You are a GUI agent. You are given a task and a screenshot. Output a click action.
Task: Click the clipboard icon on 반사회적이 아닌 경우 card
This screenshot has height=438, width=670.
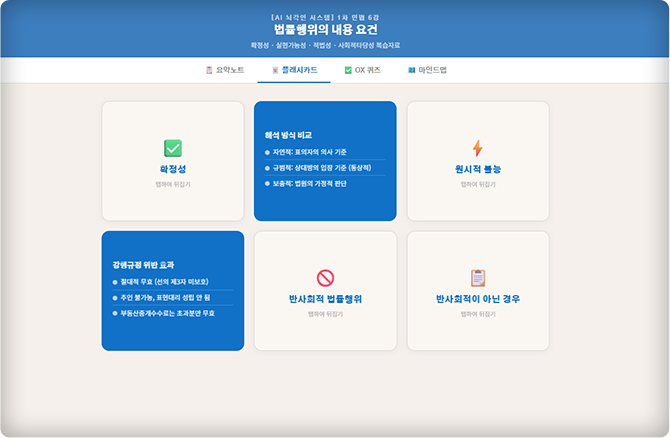click(478, 278)
